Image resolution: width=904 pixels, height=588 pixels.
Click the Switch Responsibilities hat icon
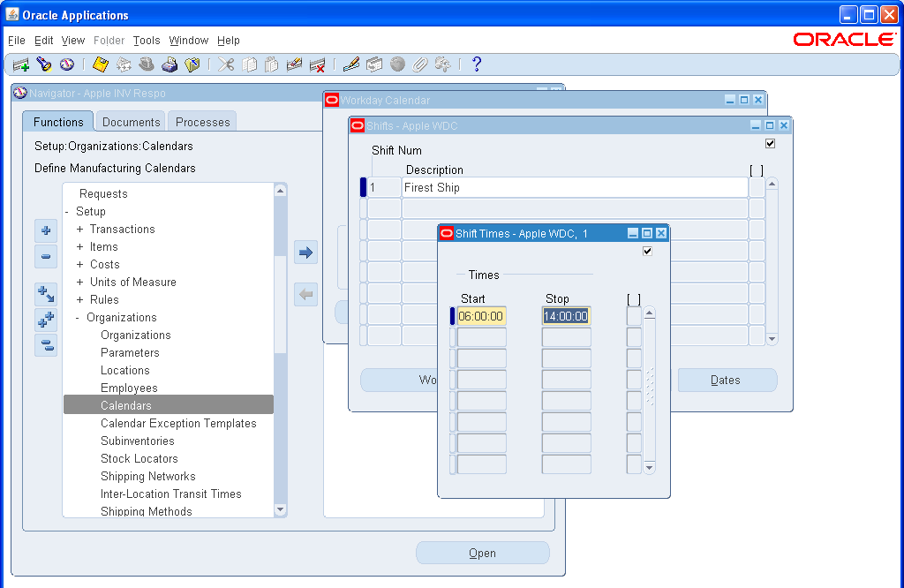click(147, 64)
